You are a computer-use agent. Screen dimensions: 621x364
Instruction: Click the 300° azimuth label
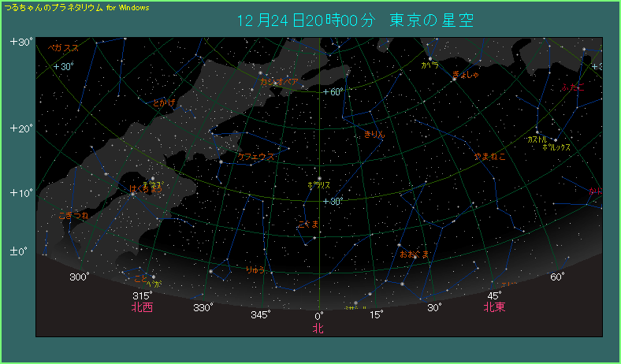(79, 277)
